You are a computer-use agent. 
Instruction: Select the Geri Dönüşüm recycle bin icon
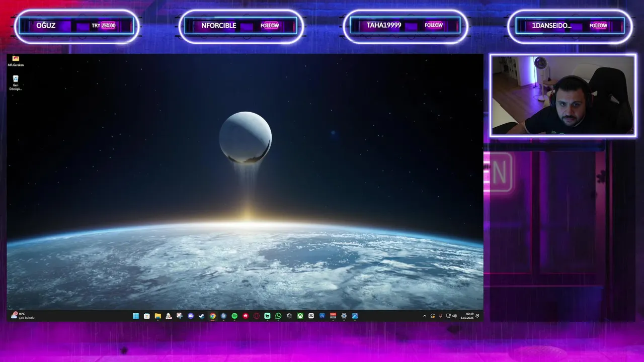pyautogui.click(x=16, y=82)
